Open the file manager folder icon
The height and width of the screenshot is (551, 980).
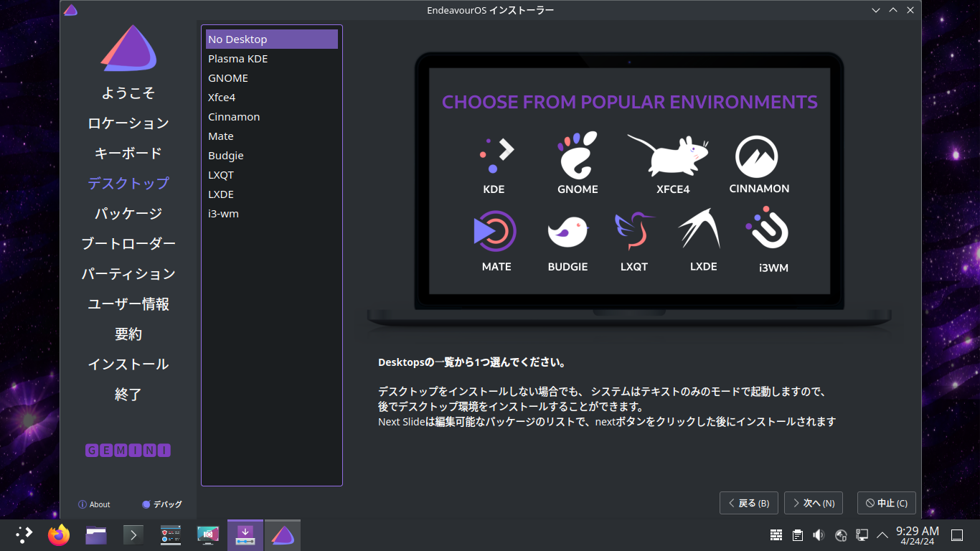[x=96, y=535]
